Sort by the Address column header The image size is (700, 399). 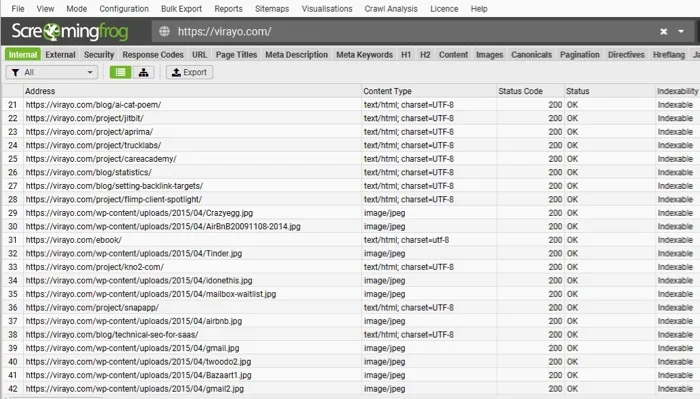pos(192,91)
